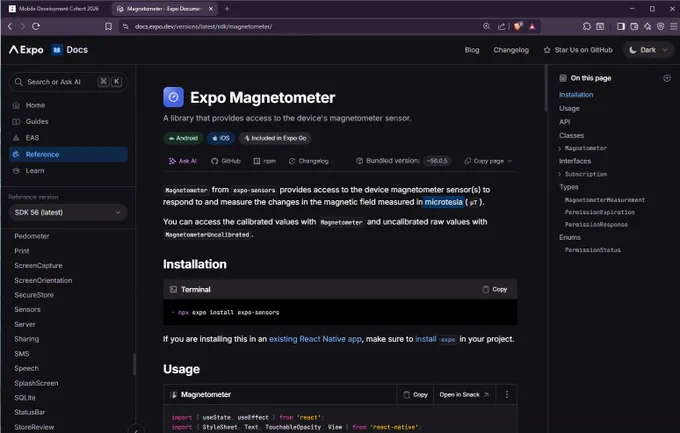This screenshot has width=680, height=433.
Task: Click the browser address bar URL
Action: click(203, 26)
